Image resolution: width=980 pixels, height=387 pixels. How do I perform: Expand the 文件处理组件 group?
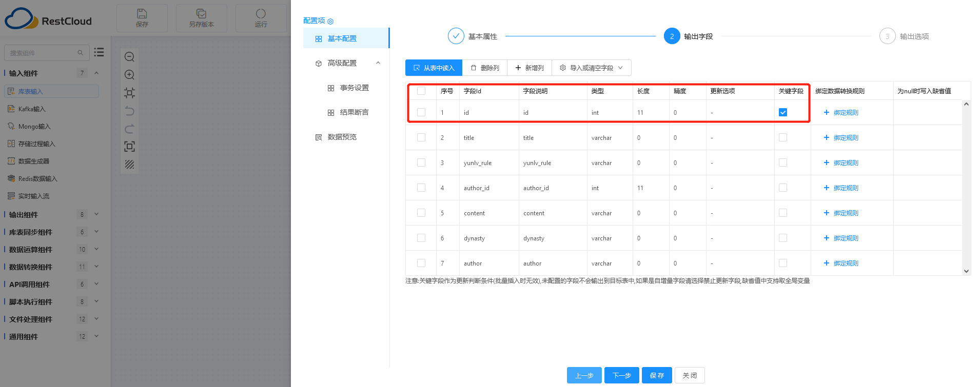tap(96, 319)
